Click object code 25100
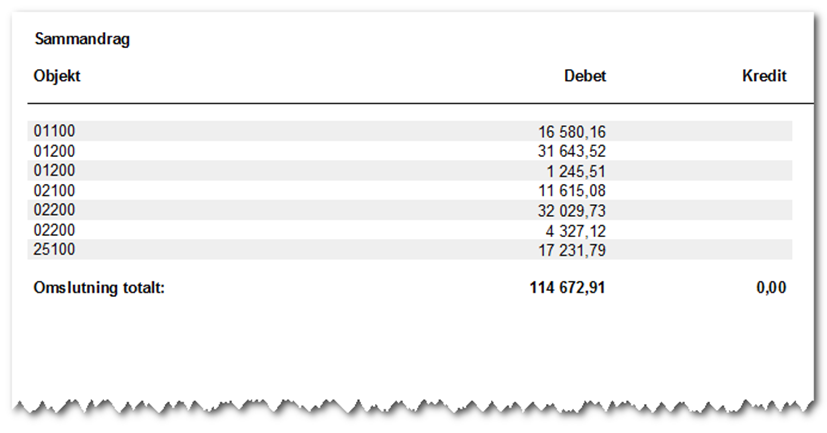The width and height of the screenshot is (827, 433). [x=54, y=249]
